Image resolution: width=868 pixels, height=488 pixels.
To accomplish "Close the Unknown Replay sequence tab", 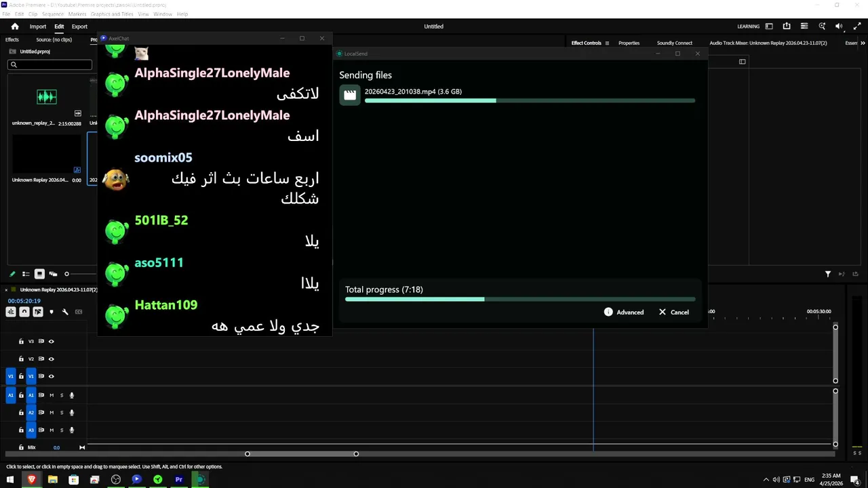I will point(6,290).
